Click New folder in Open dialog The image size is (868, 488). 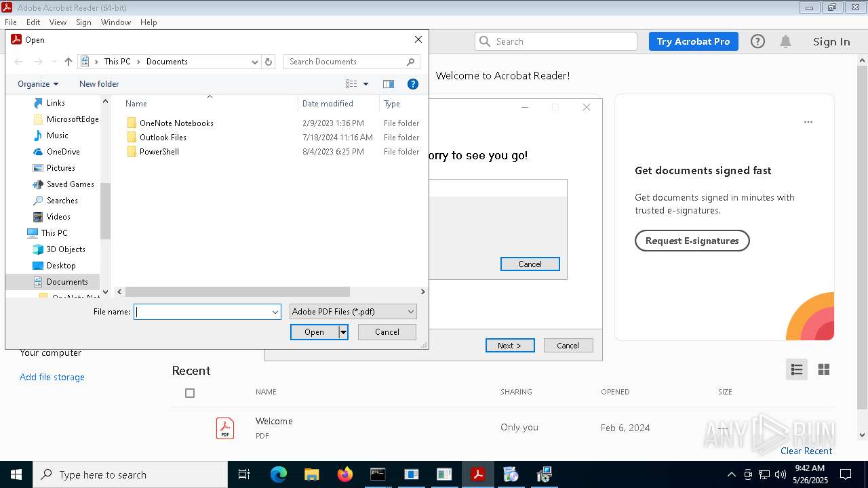(99, 84)
